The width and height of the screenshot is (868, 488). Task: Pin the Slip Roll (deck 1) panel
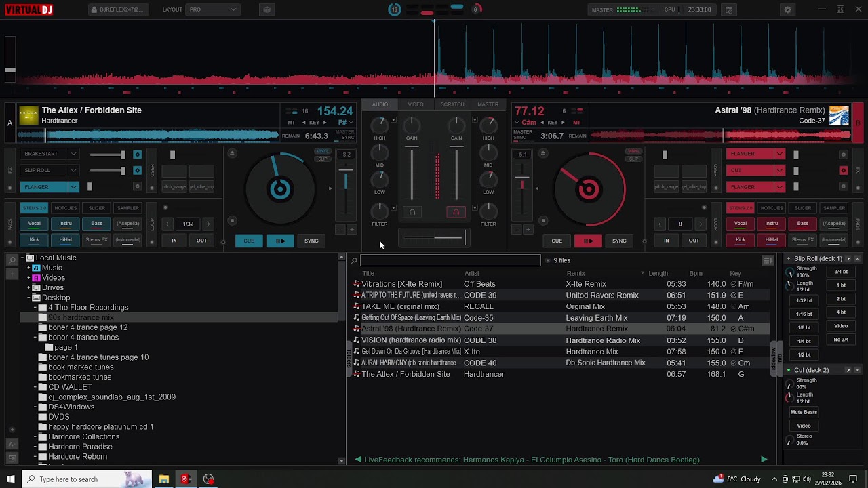pyautogui.click(x=848, y=258)
